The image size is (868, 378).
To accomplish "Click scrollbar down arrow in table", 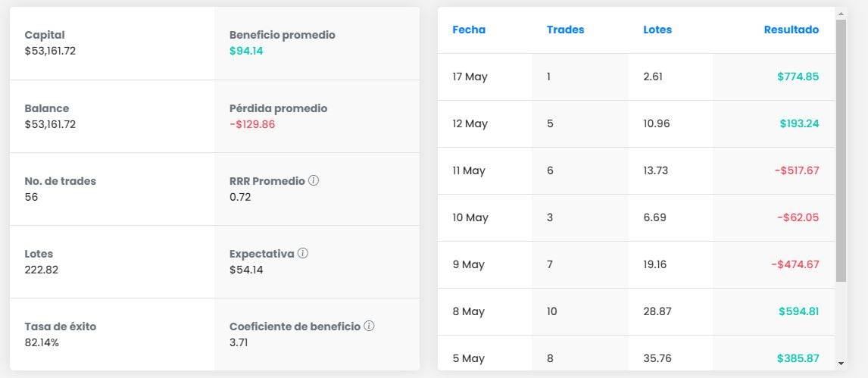I will point(841,364).
